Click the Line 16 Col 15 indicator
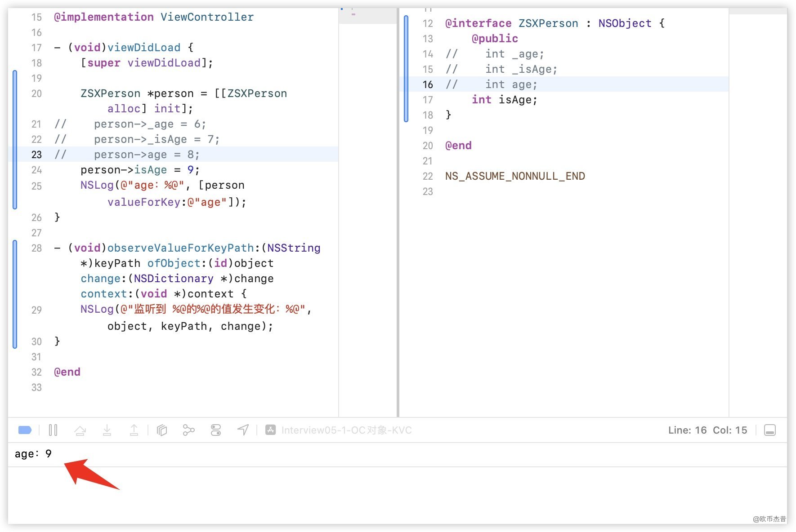 coord(707,430)
